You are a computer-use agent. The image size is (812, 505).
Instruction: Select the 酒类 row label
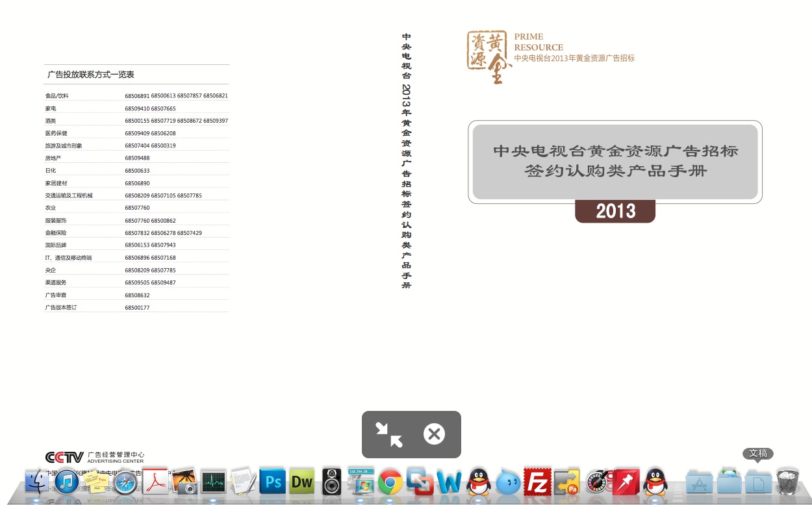pos(51,121)
